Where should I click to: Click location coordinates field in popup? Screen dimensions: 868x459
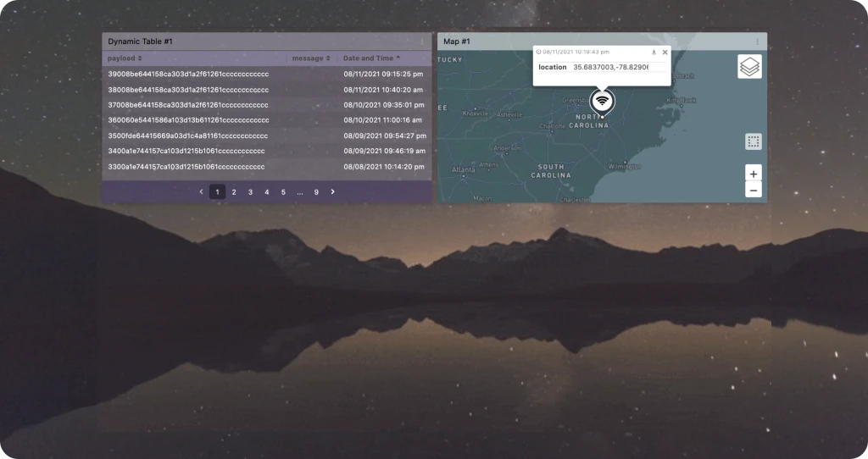click(x=610, y=67)
